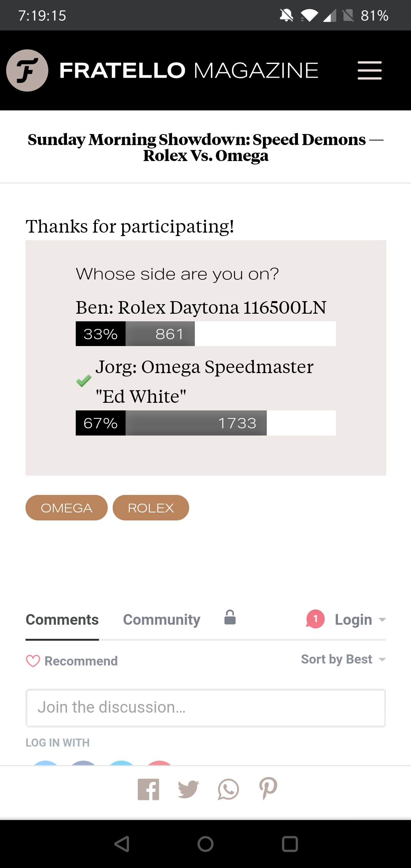Open the red notification badge
Image resolution: width=411 pixels, height=868 pixels.
pyautogui.click(x=315, y=619)
